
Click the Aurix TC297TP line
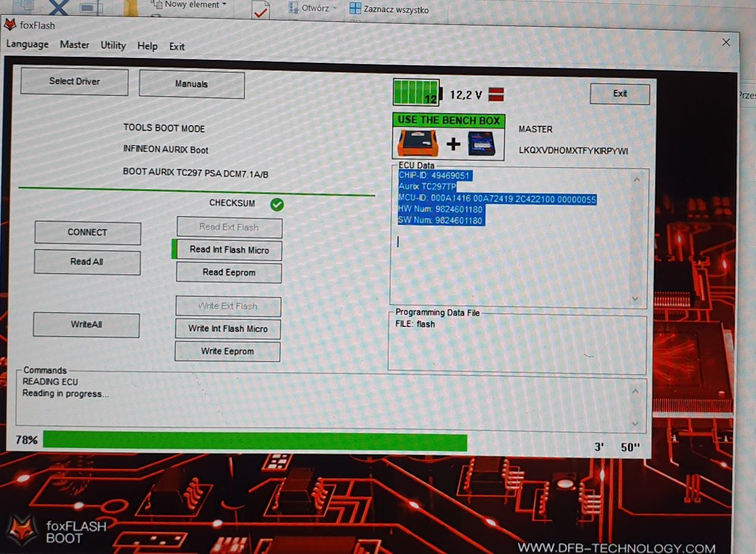click(427, 187)
